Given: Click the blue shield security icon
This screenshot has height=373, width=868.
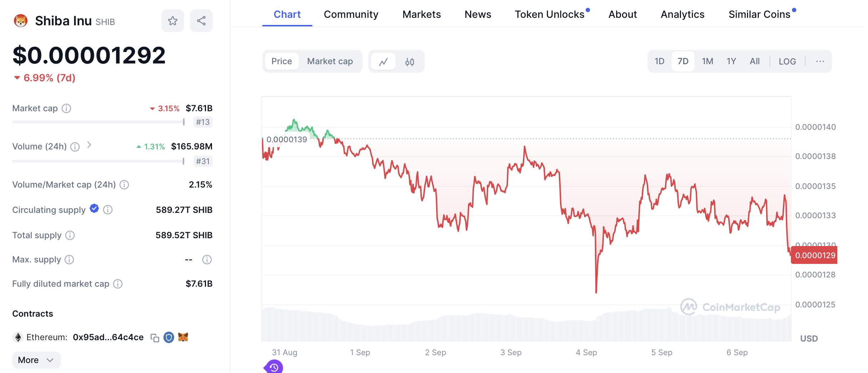Looking at the screenshot, I should (x=169, y=337).
